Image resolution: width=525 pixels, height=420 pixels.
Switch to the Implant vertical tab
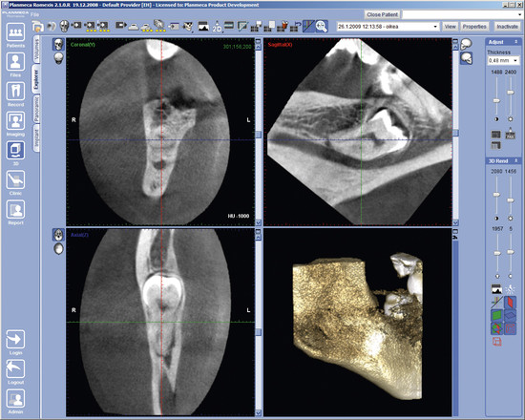[36, 137]
